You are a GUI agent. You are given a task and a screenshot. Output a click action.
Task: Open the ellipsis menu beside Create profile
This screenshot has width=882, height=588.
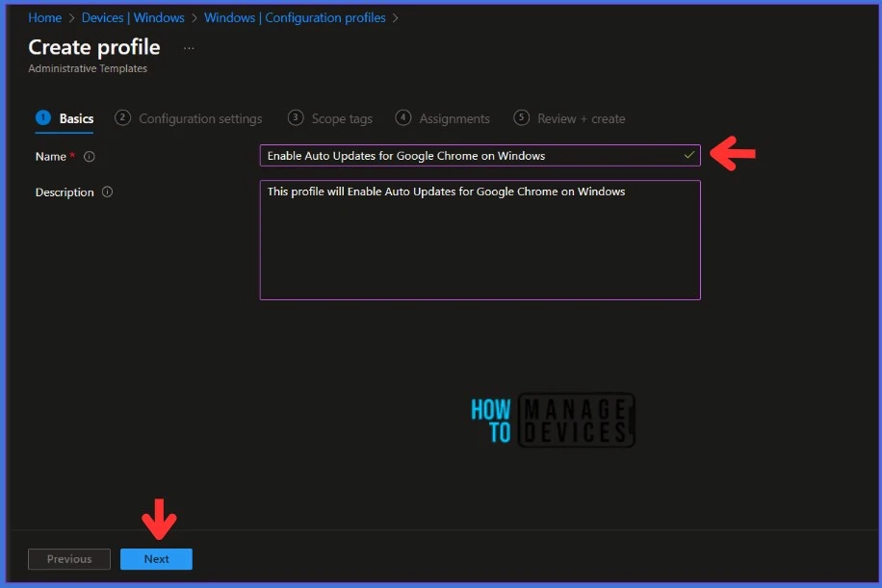tap(189, 48)
